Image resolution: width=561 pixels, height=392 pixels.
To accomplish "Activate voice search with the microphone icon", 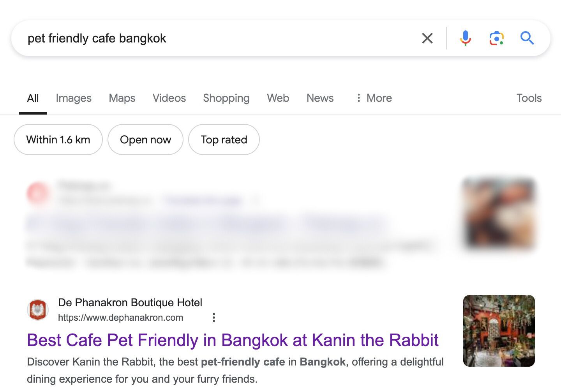I will tap(465, 38).
